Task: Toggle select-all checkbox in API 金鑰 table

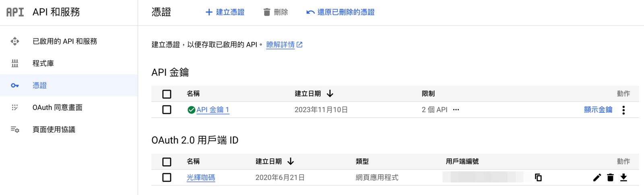Action: pos(167,94)
